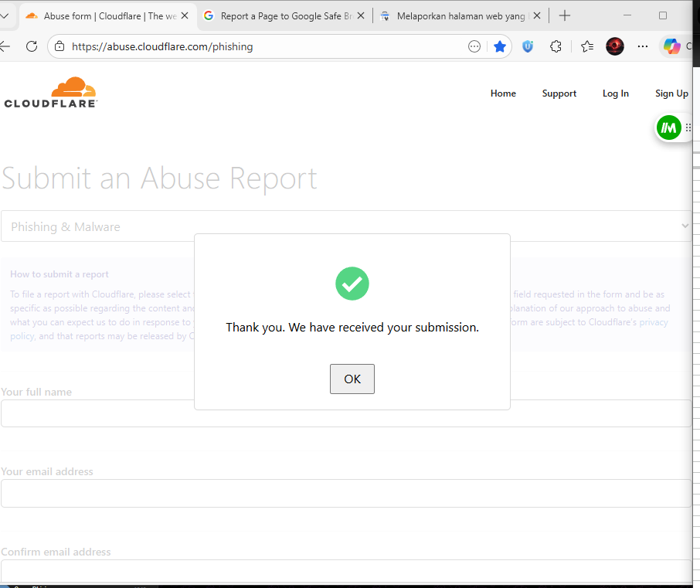
Task: Click the Log In link
Action: tap(615, 93)
